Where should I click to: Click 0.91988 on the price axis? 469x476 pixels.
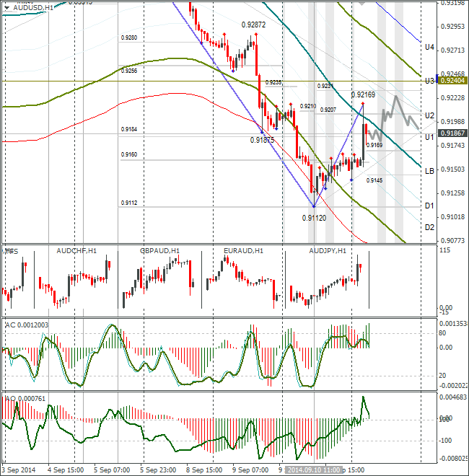pos(452,121)
